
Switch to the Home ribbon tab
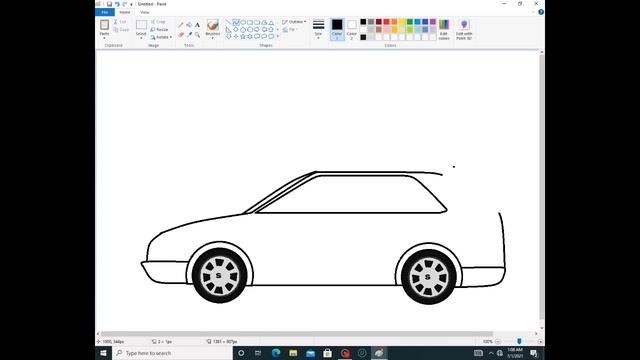(x=125, y=12)
